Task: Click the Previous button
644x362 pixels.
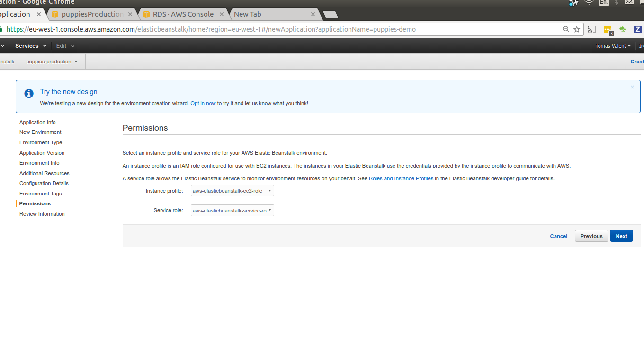Action: pyautogui.click(x=591, y=236)
